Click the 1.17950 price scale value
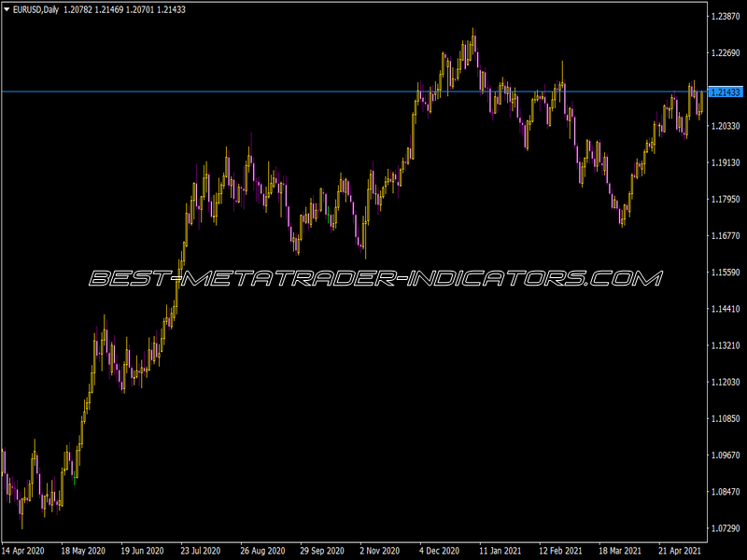Image resolution: width=747 pixels, height=560 pixels. click(x=726, y=199)
